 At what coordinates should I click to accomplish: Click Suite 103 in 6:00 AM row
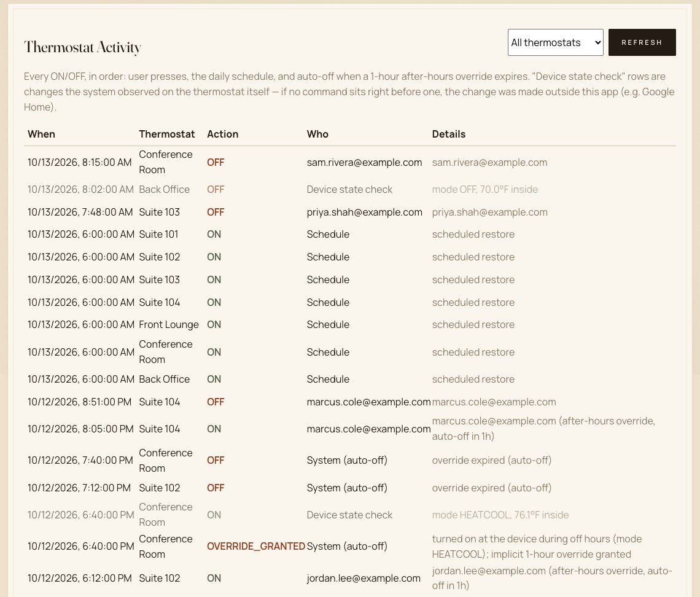pos(160,279)
